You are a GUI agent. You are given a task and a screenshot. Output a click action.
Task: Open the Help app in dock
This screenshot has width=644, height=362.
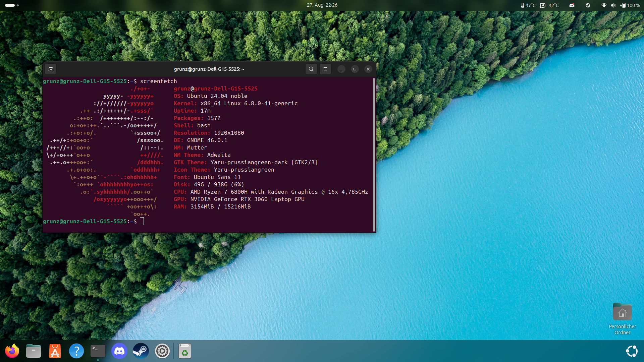pos(76,351)
